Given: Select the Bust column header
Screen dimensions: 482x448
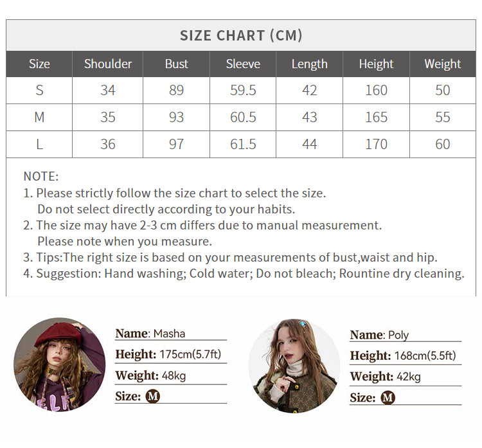Looking at the screenshot, I should coord(176,64).
